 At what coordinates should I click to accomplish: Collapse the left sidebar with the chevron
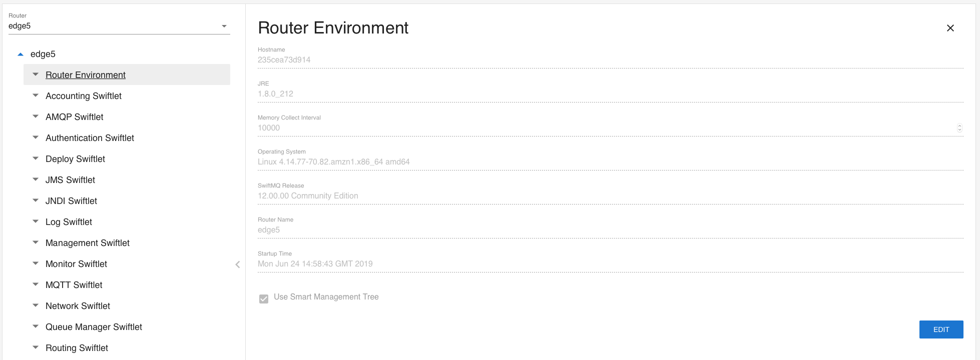pos(238,264)
